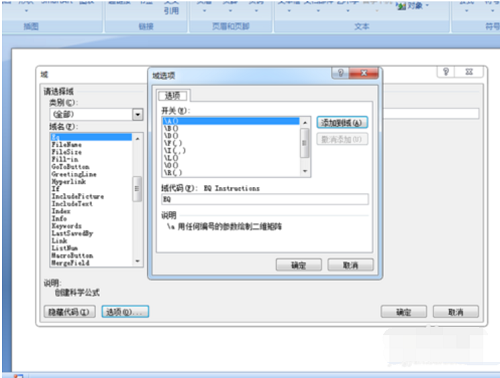Click scroll up arrow of 开关 list

(305, 123)
